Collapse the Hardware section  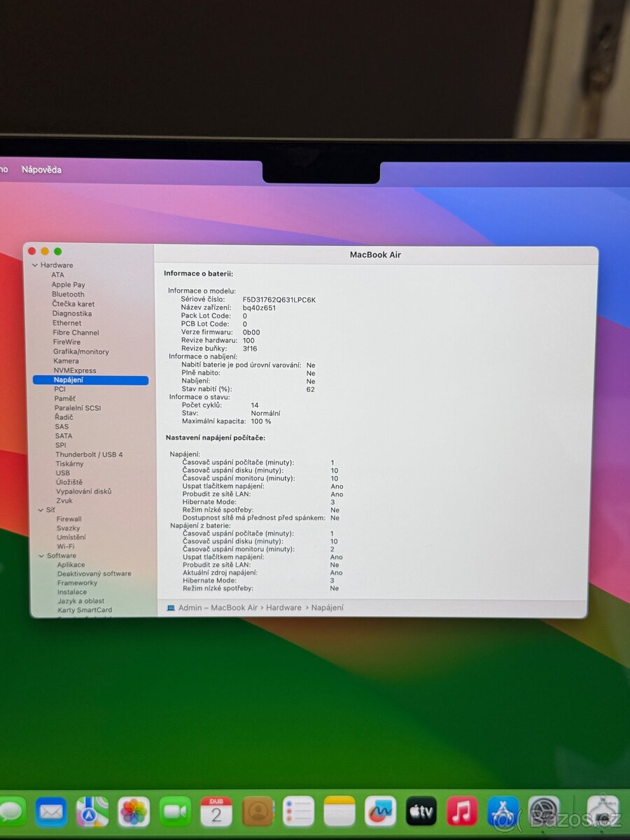coord(34,265)
